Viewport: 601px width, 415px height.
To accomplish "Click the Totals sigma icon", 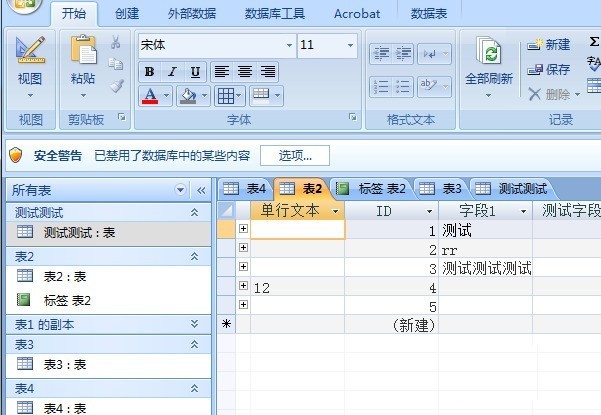I will (x=594, y=41).
